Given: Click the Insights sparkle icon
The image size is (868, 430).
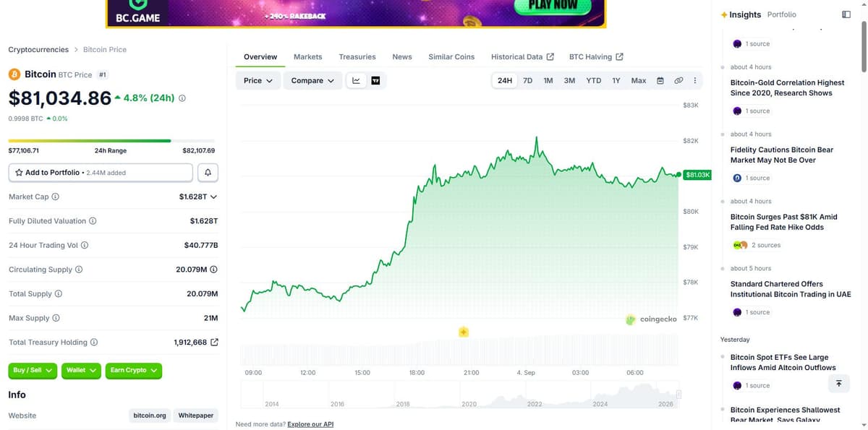Looking at the screenshot, I should 724,14.
